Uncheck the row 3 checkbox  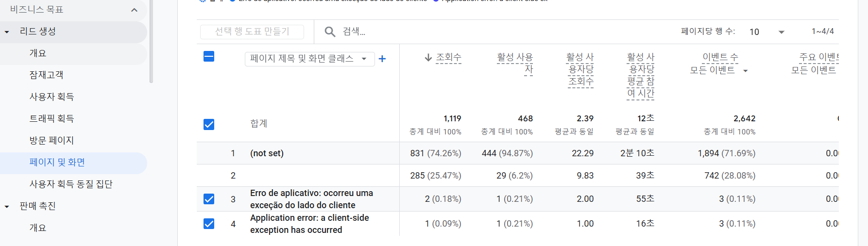click(209, 199)
